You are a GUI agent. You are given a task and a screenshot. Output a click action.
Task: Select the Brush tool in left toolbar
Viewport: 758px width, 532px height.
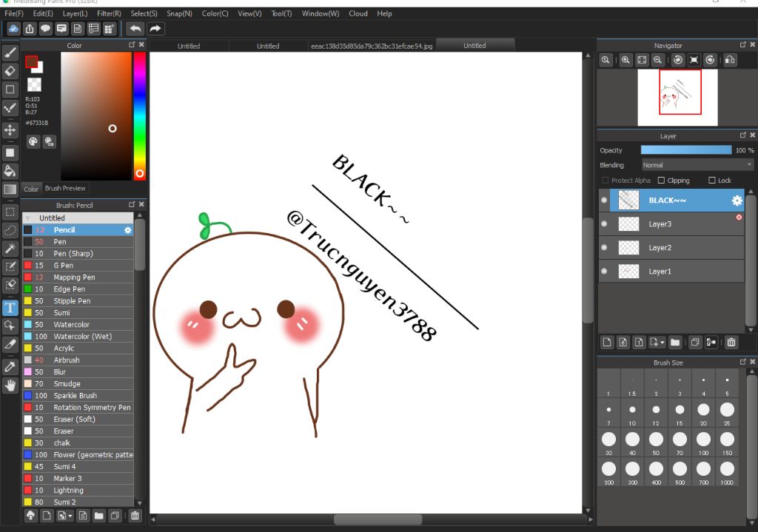tap(10, 53)
